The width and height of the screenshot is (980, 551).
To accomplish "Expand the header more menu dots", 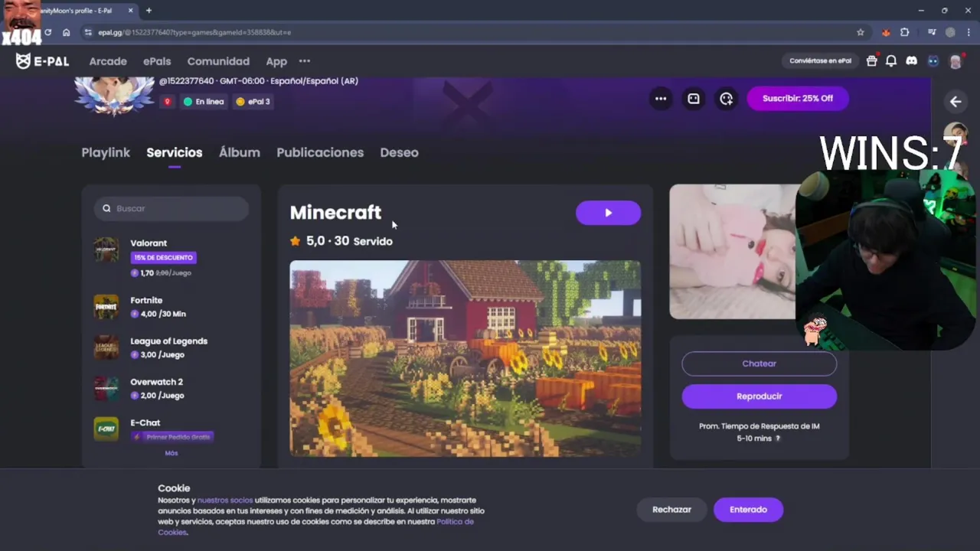I will tap(305, 61).
